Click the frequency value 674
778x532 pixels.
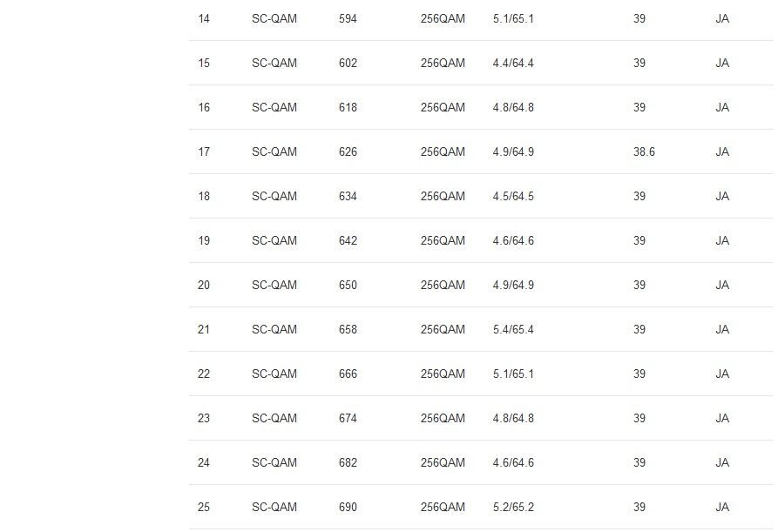tap(348, 418)
